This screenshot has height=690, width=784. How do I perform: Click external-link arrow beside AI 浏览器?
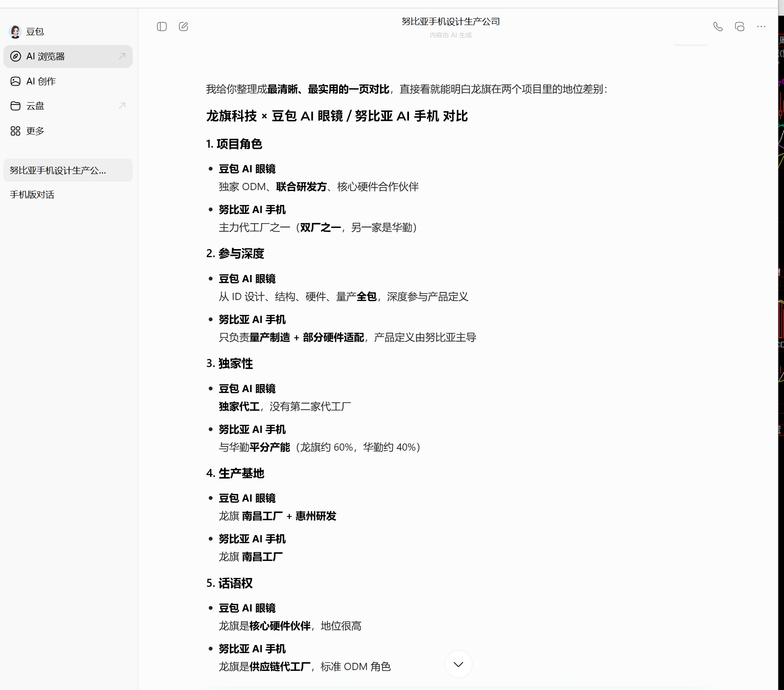coord(122,56)
